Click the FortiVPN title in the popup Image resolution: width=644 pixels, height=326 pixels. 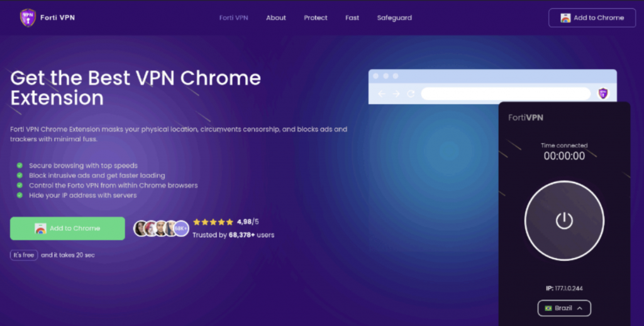[525, 118]
